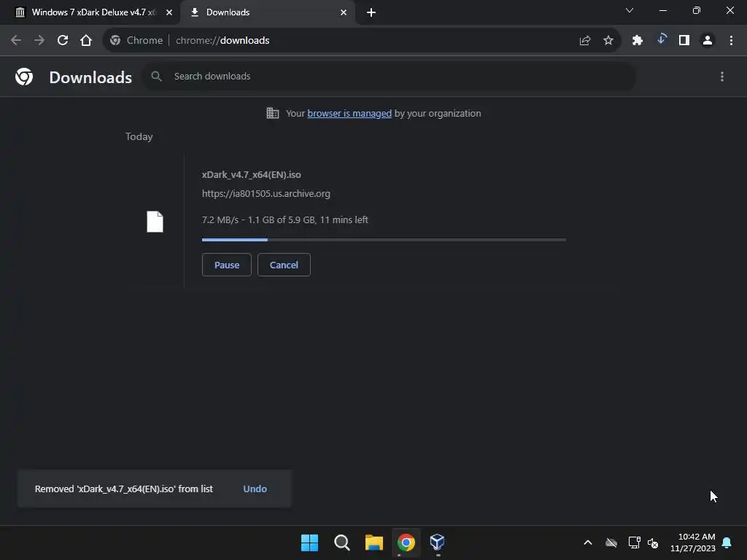Screen dimensions: 747x560
Task: Open File Explorer from the taskbar
Action: pyautogui.click(x=374, y=542)
